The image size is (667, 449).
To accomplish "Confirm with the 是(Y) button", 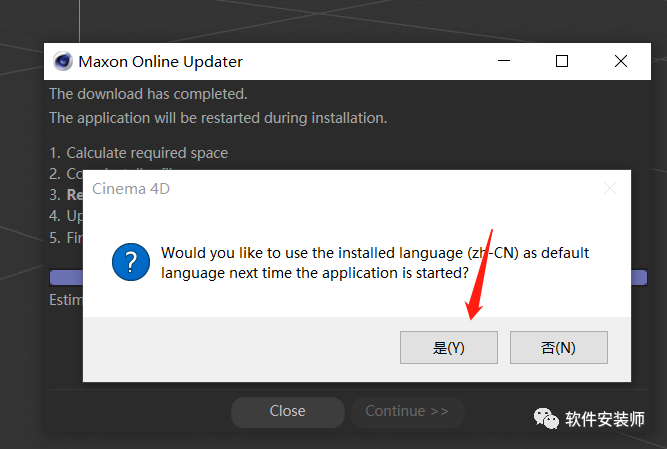I will [x=449, y=347].
